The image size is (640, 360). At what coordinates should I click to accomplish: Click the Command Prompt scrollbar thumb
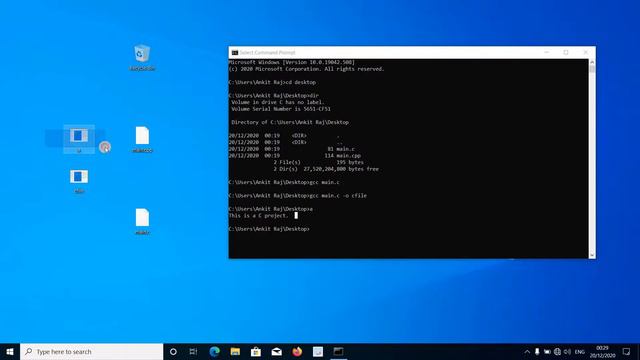(x=592, y=69)
